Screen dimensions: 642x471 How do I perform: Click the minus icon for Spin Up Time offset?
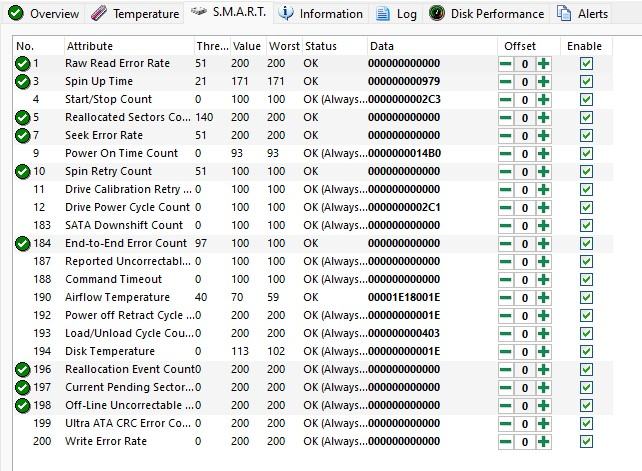(x=506, y=82)
